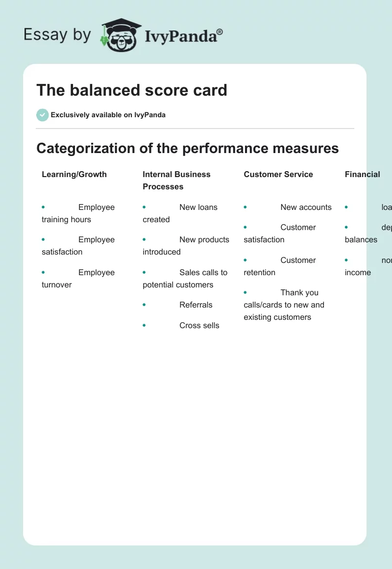Viewport: 392px width, 569px height.
Task: Click the bullet point beside Referrals
Action: click(x=144, y=305)
